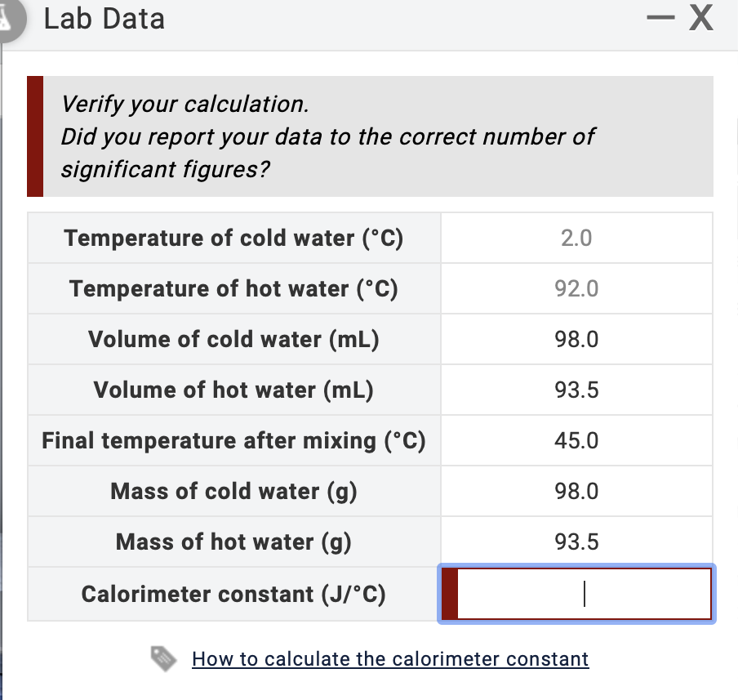Select the Volume of hot water field showing 93.5
The width and height of the screenshot is (738, 700).
[x=576, y=390]
